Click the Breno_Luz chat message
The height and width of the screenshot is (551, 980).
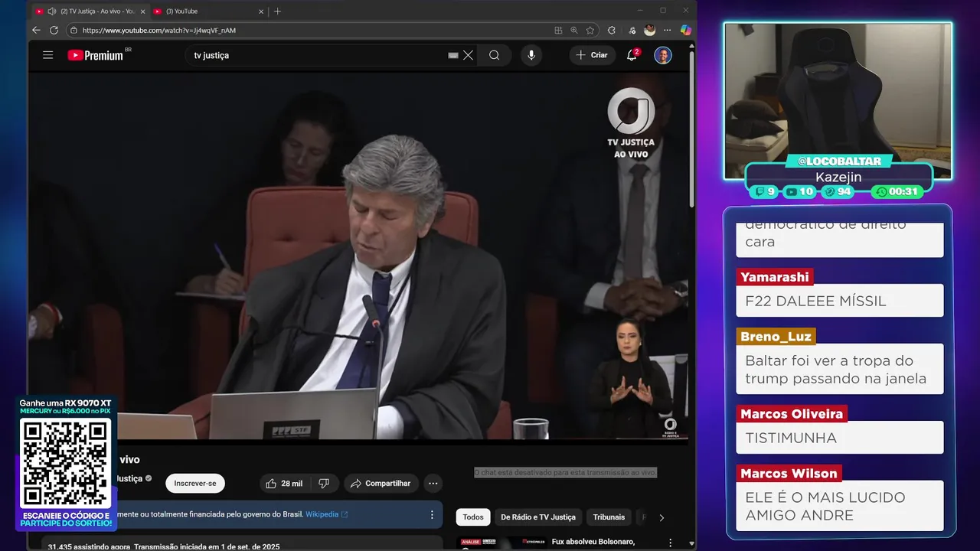point(840,370)
